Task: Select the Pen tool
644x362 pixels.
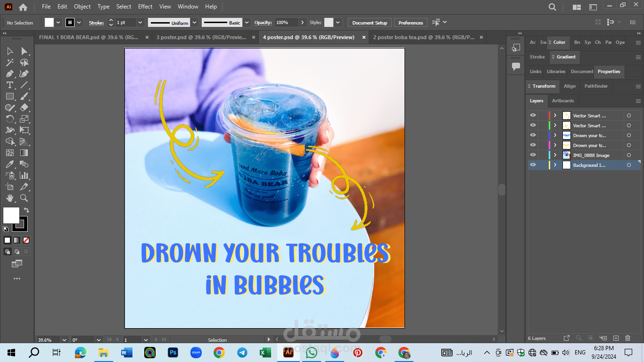Action: (x=10, y=74)
